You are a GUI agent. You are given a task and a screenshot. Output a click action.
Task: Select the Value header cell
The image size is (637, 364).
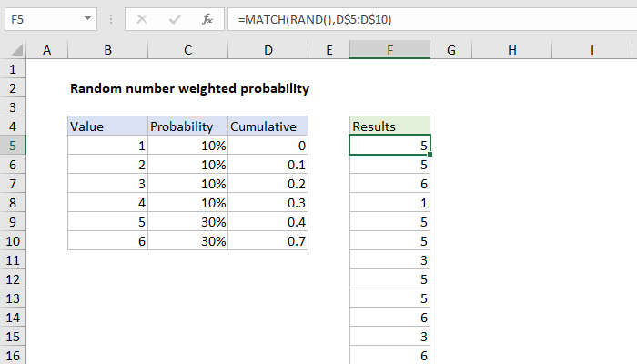107,126
